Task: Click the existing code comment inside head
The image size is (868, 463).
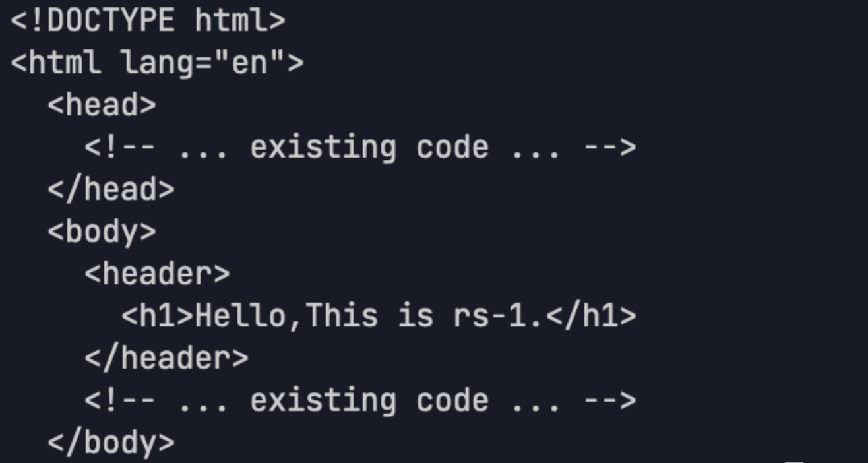Action: (360, 148)
